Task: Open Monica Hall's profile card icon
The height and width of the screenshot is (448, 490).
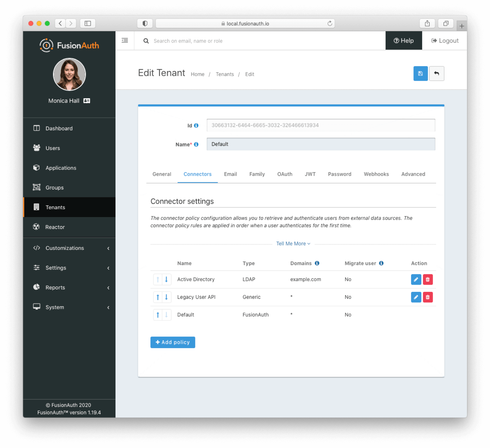Action: click(87, 101)
